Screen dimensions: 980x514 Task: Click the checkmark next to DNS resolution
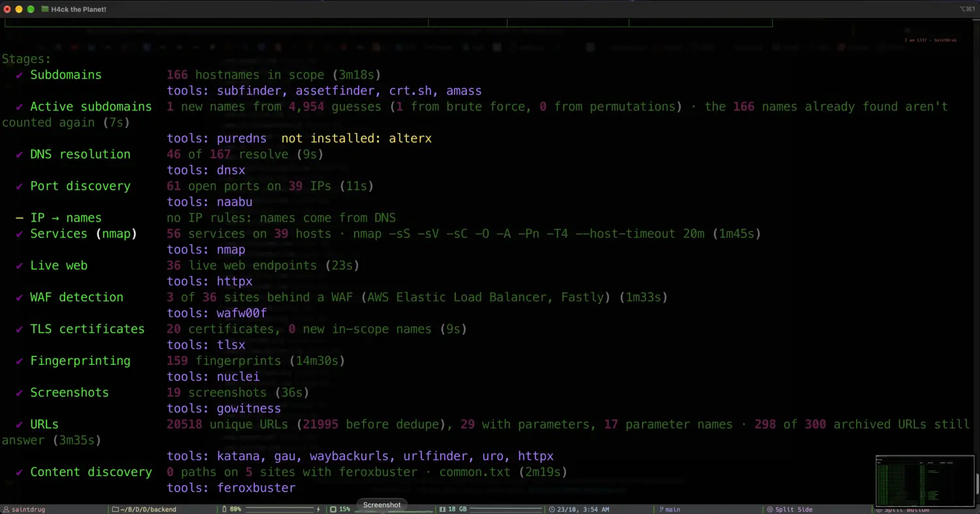(20, 154)
